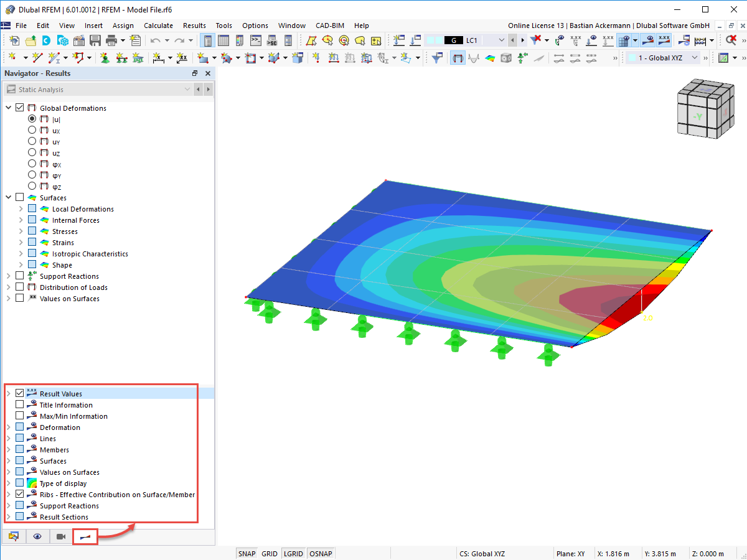Open the Results menu
The image size is (747, 560).
tap(194, 26)
